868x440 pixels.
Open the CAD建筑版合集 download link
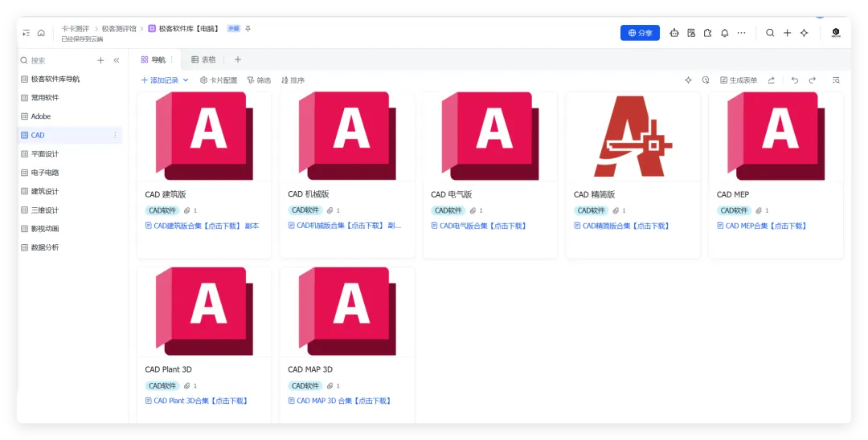pyautogui.click(x=202, y=226)
